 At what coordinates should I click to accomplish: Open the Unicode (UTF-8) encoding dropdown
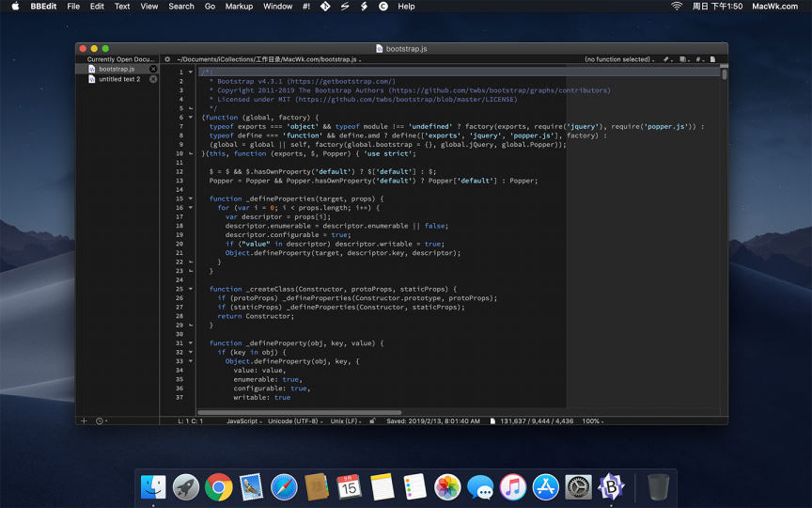294,421
